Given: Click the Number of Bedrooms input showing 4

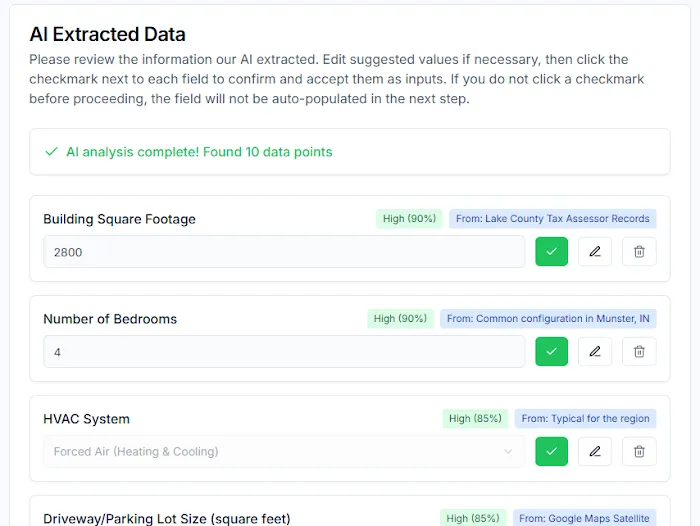Looking at the screenshot, I should (x=284, y=352).
